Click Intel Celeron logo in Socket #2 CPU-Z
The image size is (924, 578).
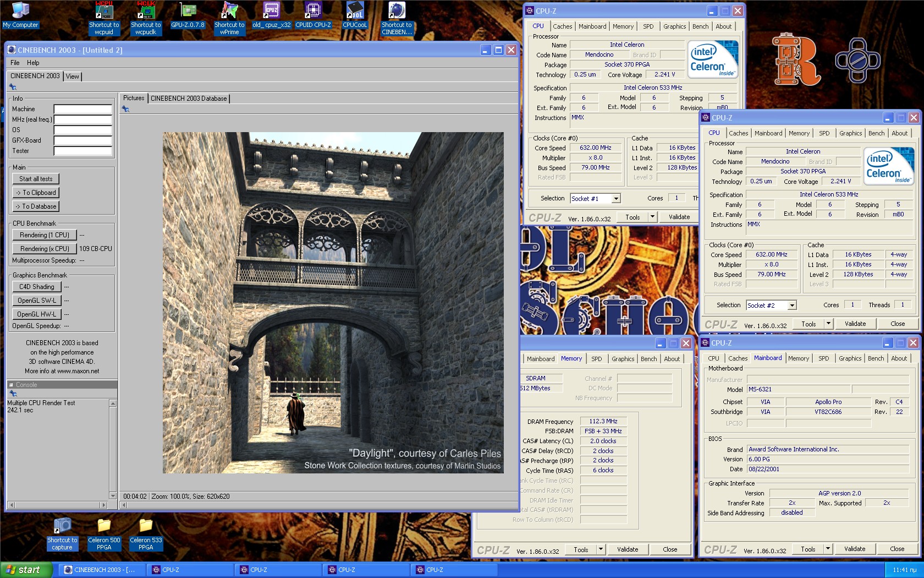click(x=888, y=166)
